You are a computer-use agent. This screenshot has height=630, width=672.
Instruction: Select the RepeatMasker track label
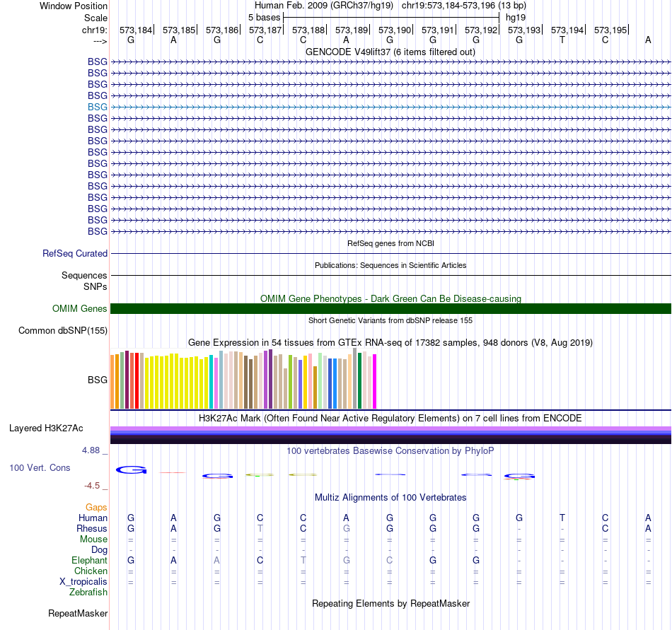tap(78, 613)
